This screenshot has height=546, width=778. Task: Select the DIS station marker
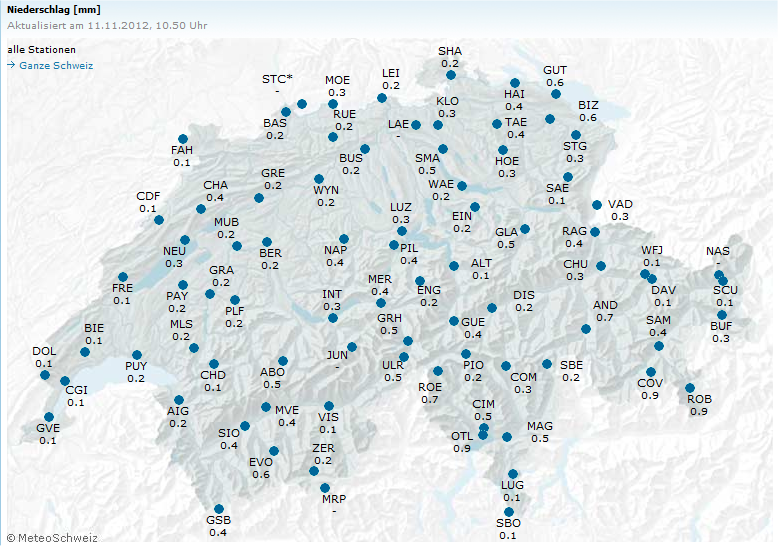coord(492,308)
